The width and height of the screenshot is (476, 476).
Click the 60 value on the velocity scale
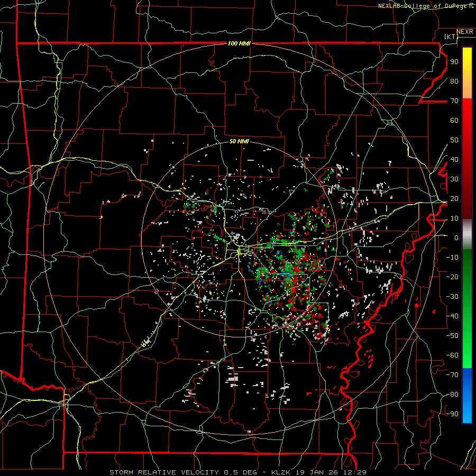tap(454, 120)
